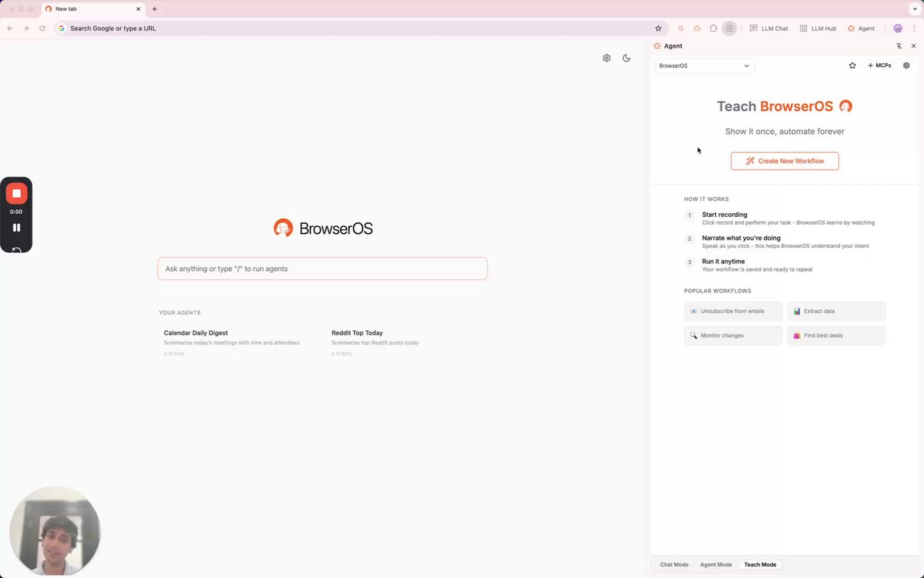Viewport: 924px width, 578px height.
Task: Toggle the side panel toolbar icon
Action: 730,28
